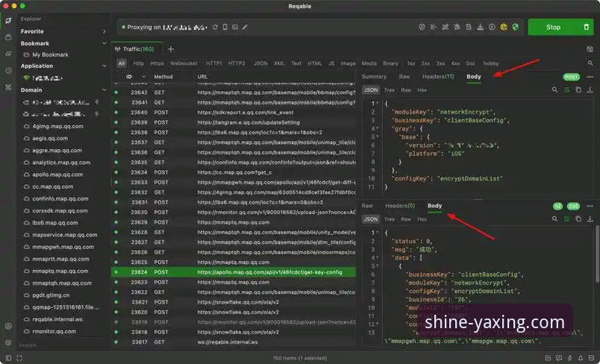Collapse the Domain section in Explorer
The height and width of the screenshot is (364, 600).
pos(104,90)
